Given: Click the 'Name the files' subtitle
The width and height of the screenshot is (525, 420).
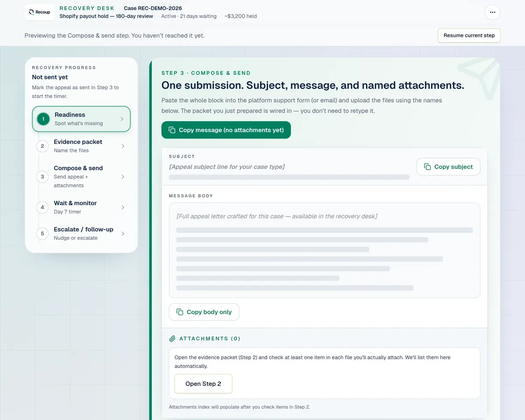Looking at the screenshot, I should coord(71,150).
